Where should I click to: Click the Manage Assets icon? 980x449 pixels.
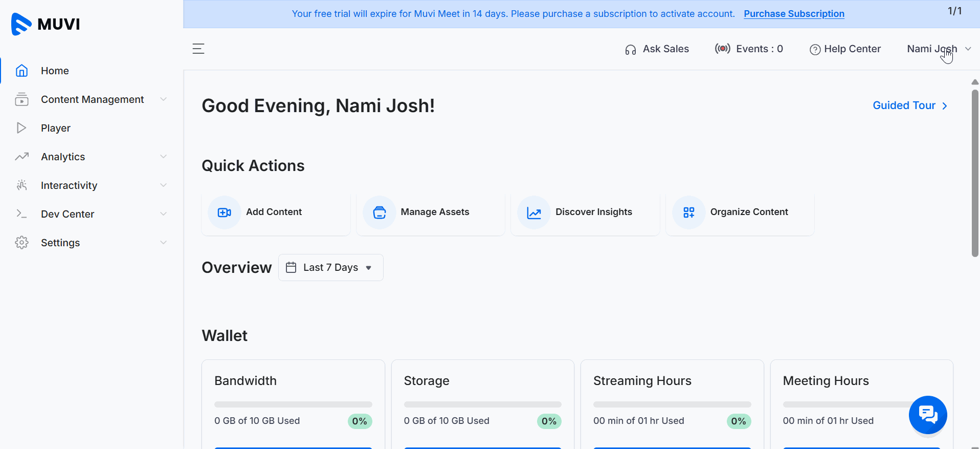[x=380, y=212]
